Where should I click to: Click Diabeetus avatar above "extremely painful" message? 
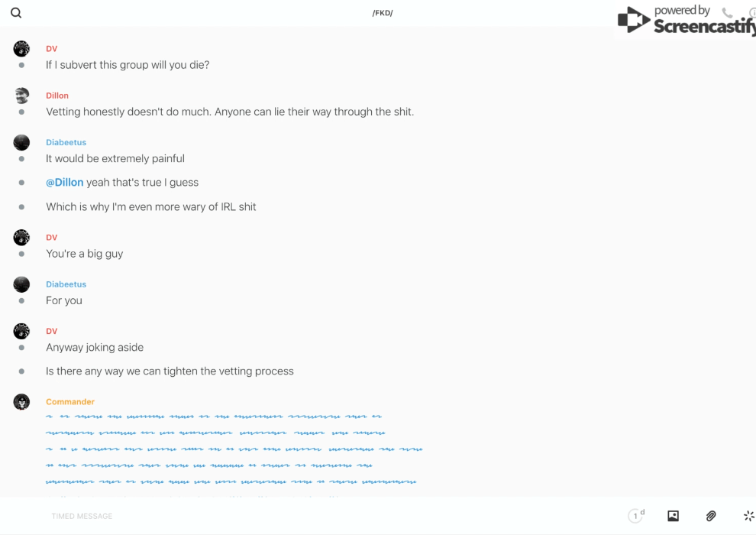click(x=21, y=142)
